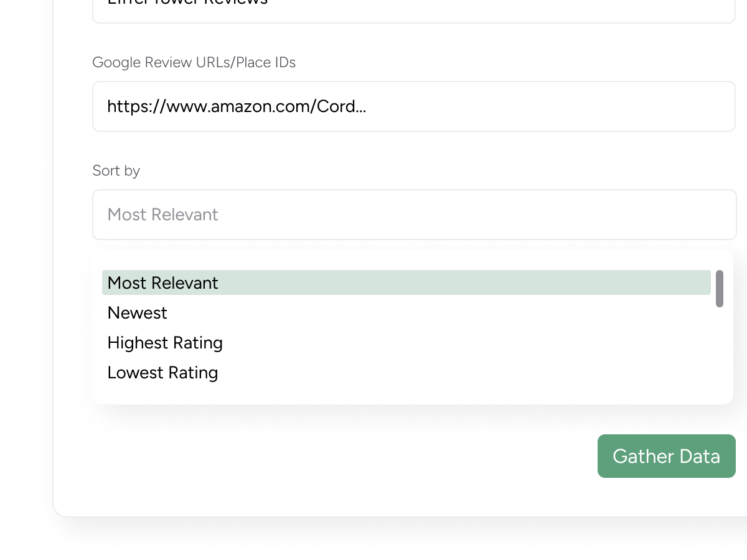747x560 pixels.
Task: Click the Google Review URLs/Place IDs label
Action: (x=194, y=62)
